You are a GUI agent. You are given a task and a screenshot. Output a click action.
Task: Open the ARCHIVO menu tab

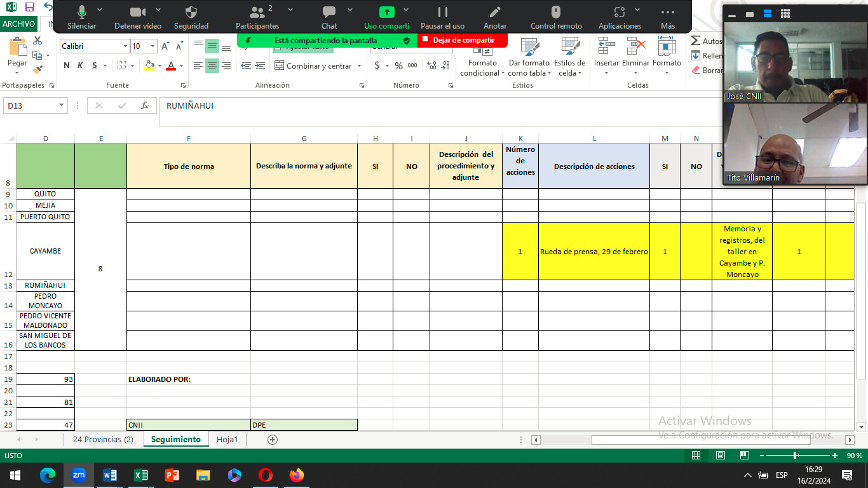pos(18,24)
